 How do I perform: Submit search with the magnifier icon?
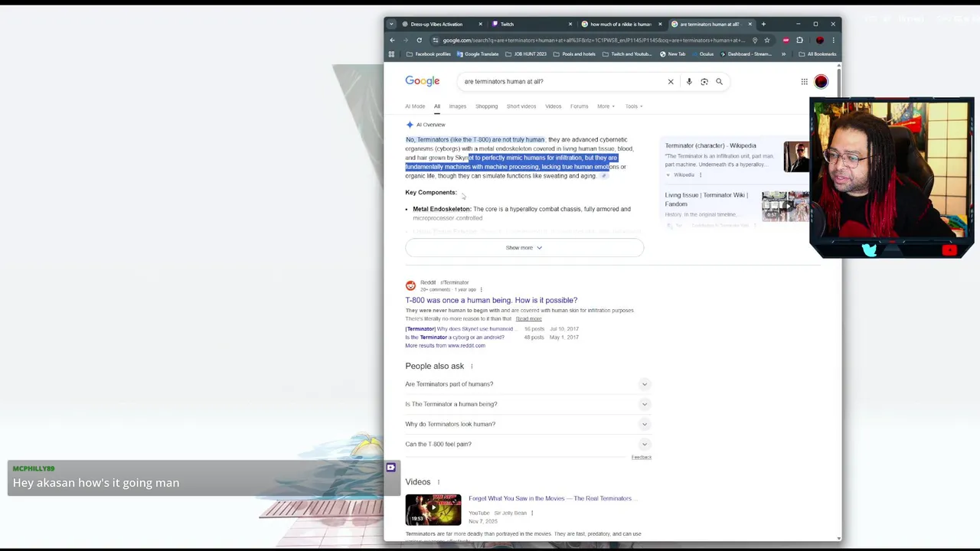point(719,81)
